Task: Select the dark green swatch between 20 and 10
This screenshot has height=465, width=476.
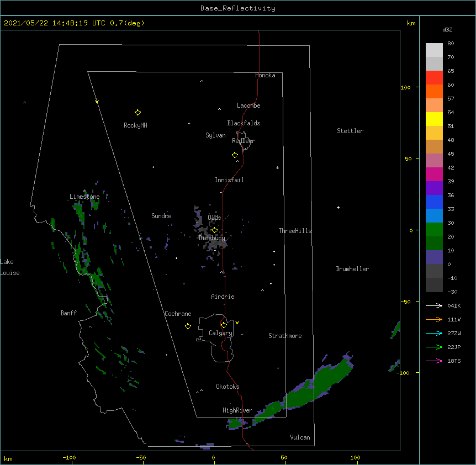Action: coord(434,244)
